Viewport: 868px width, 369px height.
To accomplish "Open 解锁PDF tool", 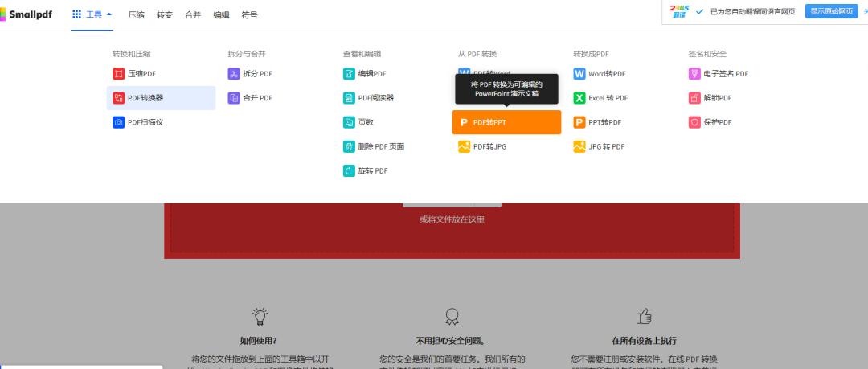I will pos(718,98).
